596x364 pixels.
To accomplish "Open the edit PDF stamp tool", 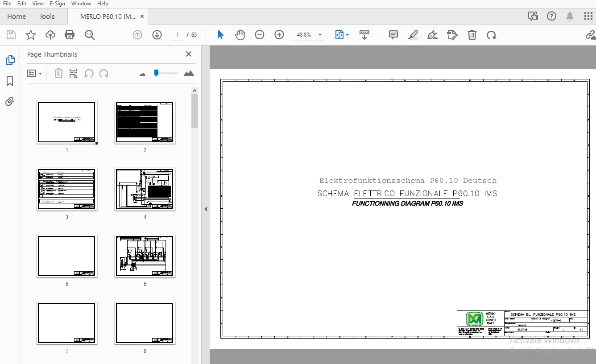I will 452,35.
